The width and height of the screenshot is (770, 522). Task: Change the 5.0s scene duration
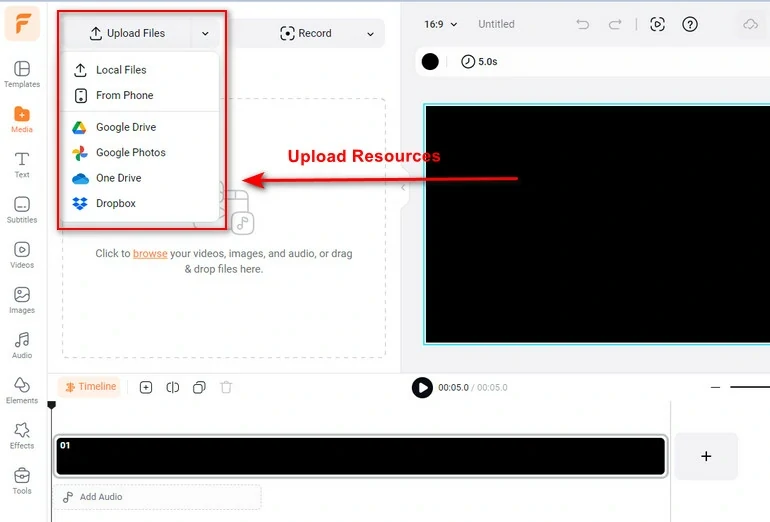479,61
